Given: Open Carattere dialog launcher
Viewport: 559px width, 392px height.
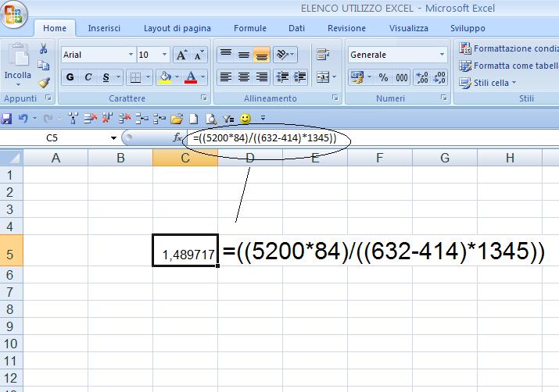Looking at the screenshot, I should click(x=203, y=97).
